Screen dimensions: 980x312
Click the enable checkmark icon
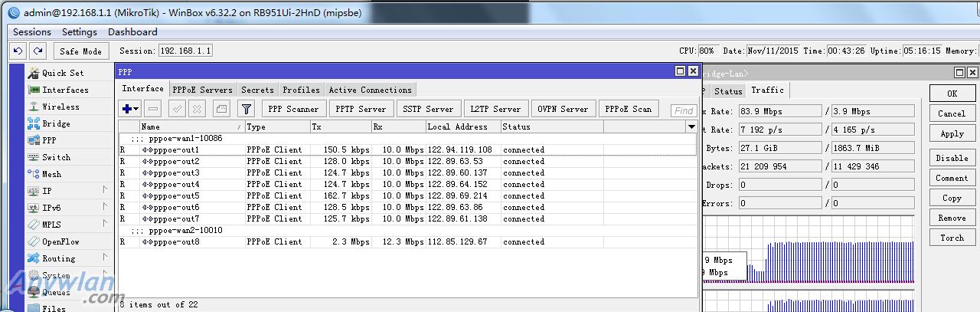point(177,109)
